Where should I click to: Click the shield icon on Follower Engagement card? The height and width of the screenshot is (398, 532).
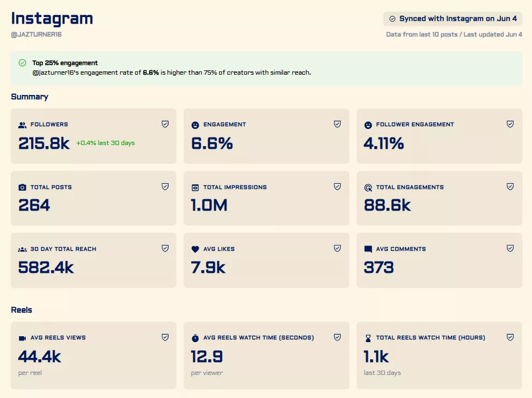[511, 124]
